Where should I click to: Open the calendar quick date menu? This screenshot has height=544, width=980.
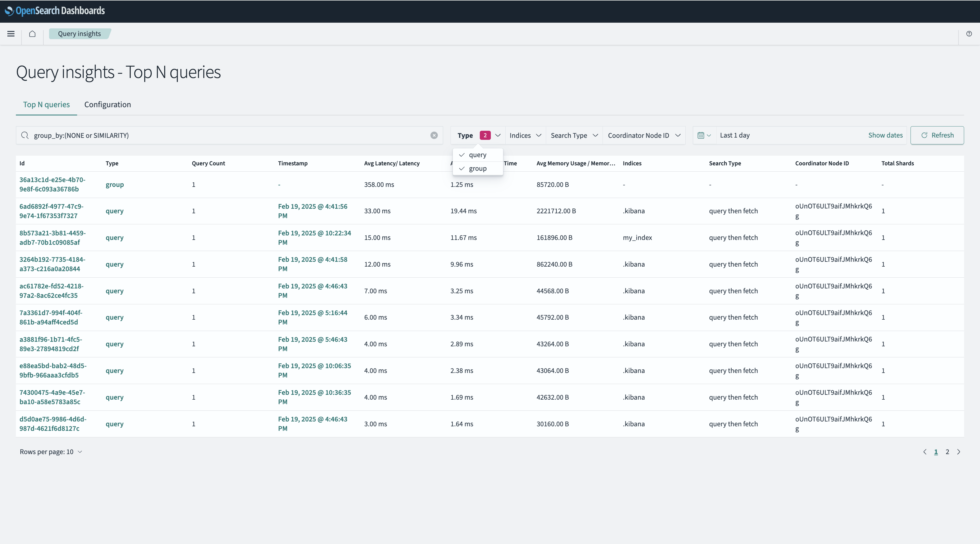point(704,135)
